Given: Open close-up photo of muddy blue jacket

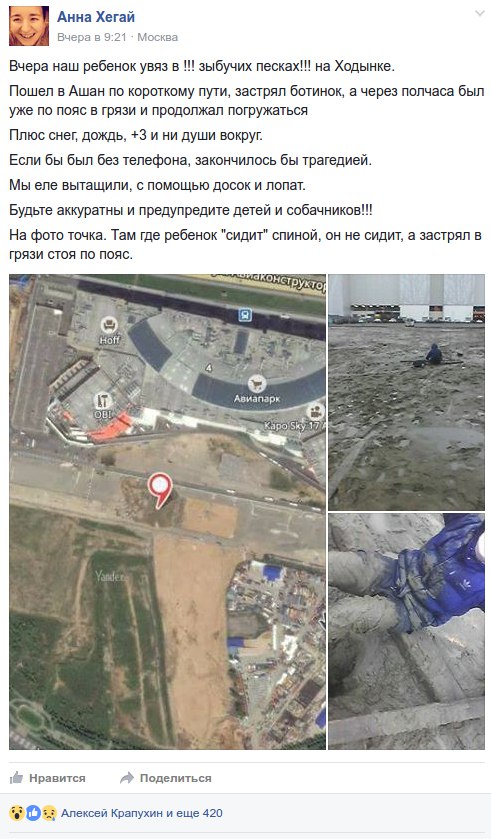Looking at the screenshot, I should [406, 631].
